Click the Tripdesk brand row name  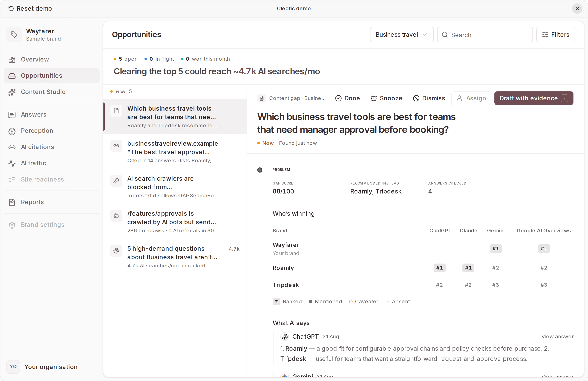(x=286, y=285)
